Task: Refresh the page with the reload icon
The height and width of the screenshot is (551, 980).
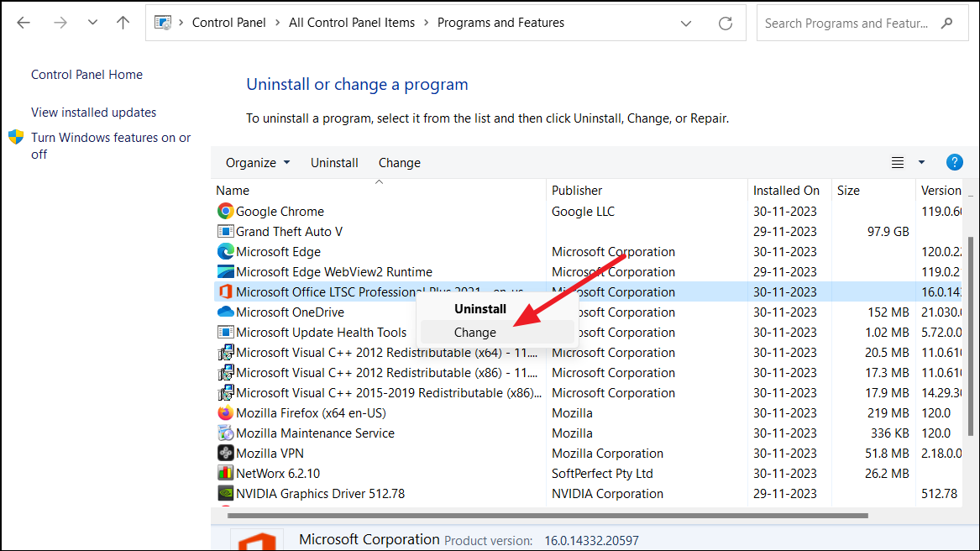Action: click(725, 23)
